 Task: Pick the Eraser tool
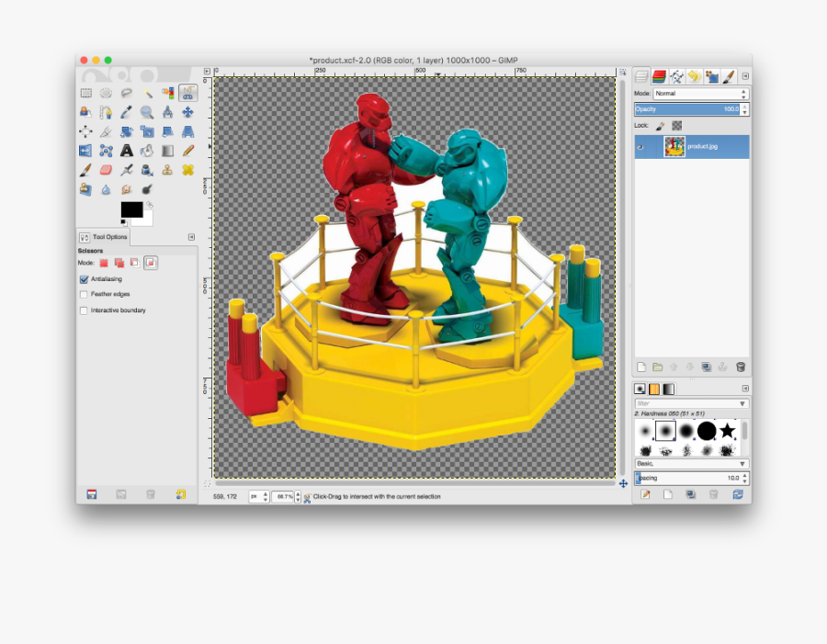(106, 170)
